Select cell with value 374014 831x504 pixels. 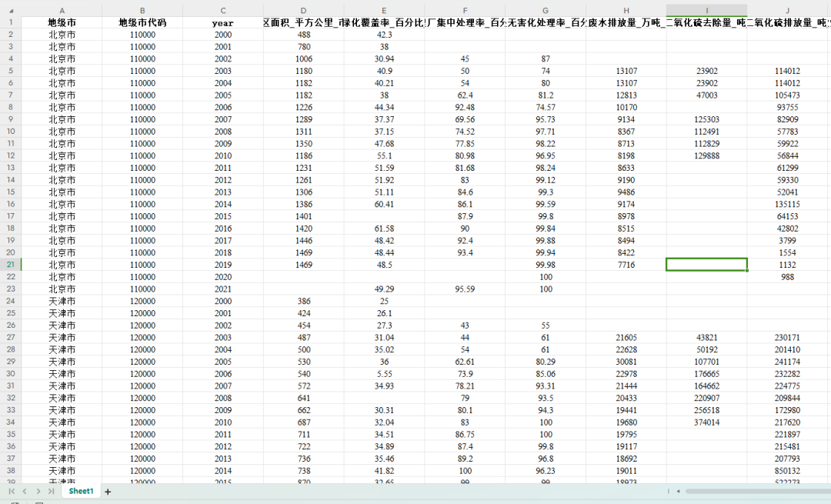tap(706, 422)
